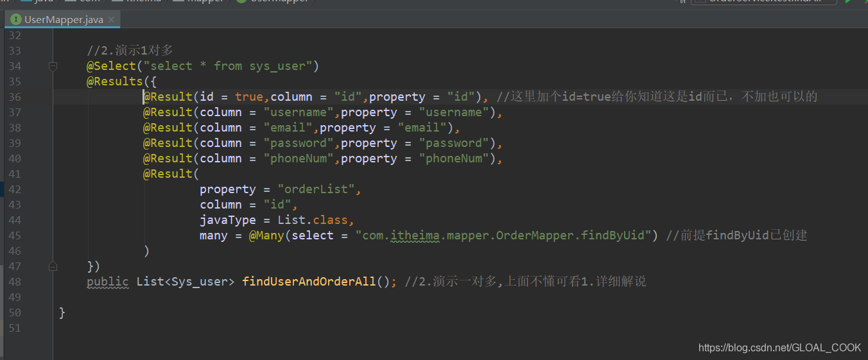The height and width of the screenshot is (360, 868).
Task: Click the List<Sys_user> return type
Action: [186, 282]
